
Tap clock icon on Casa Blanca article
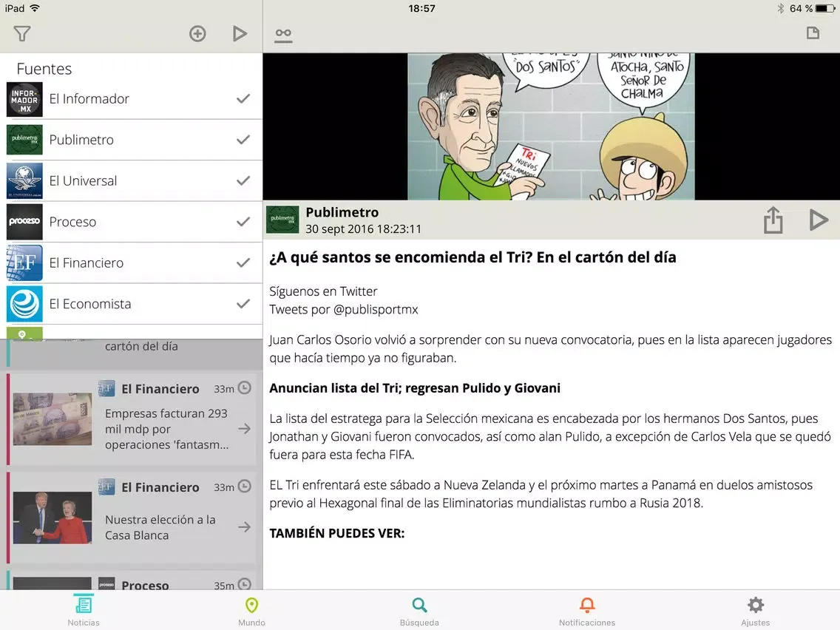244,487
